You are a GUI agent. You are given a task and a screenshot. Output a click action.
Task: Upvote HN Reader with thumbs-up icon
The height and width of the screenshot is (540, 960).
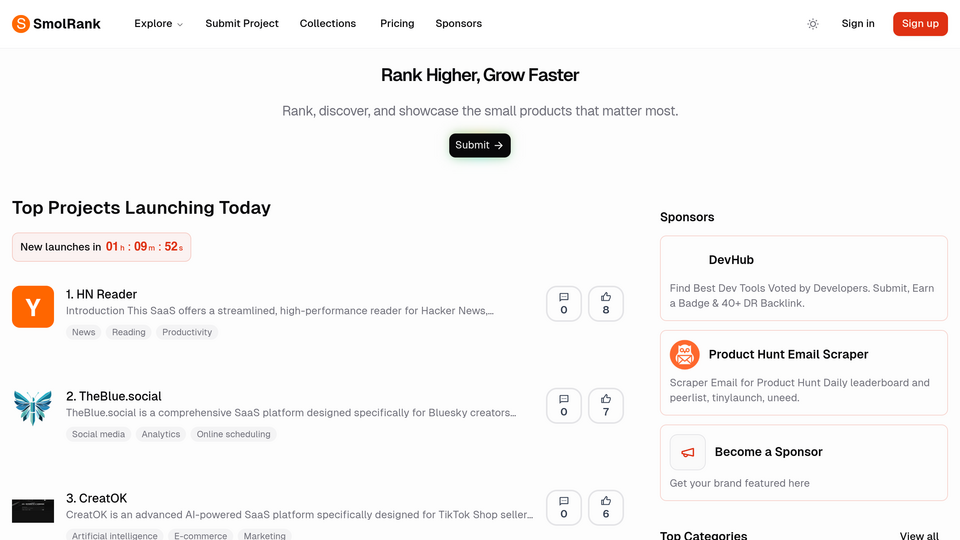pos(606,304)
